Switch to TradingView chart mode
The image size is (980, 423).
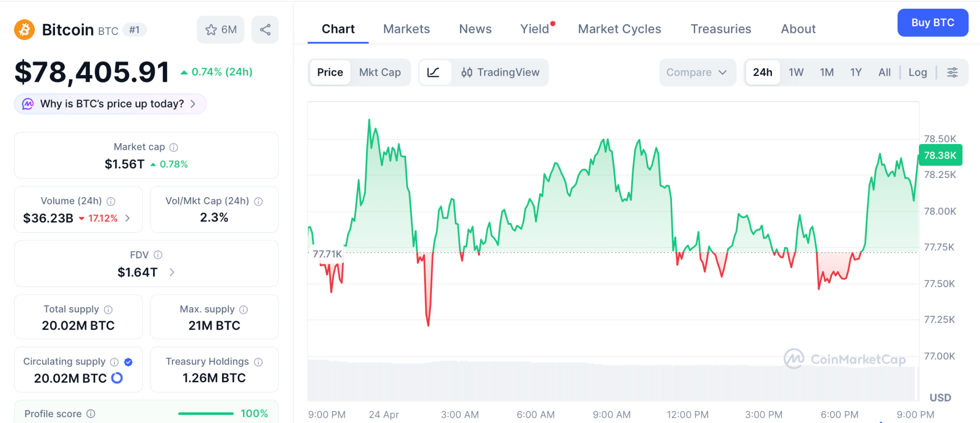500,72
